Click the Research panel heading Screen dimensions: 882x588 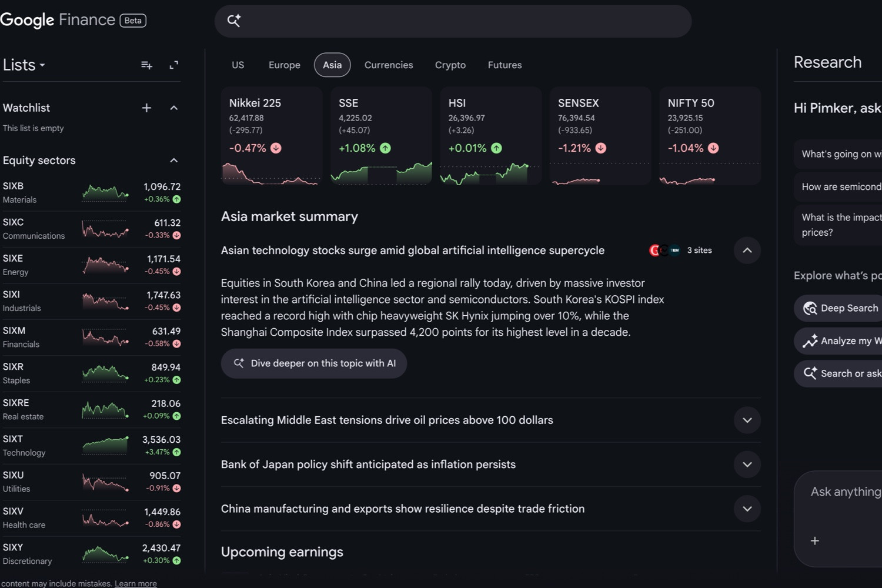pyautogui.click(x=827, y=62)
